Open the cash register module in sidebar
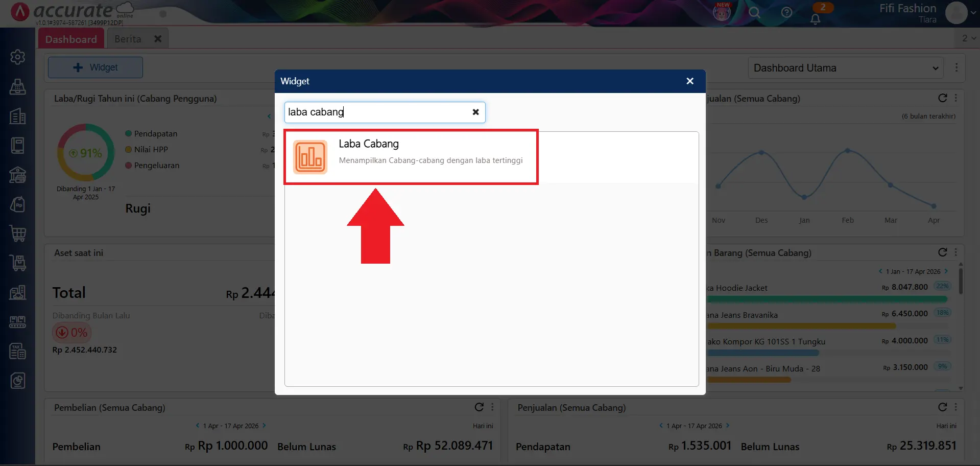This screenshot has width=980, height=466. point(18,86)
